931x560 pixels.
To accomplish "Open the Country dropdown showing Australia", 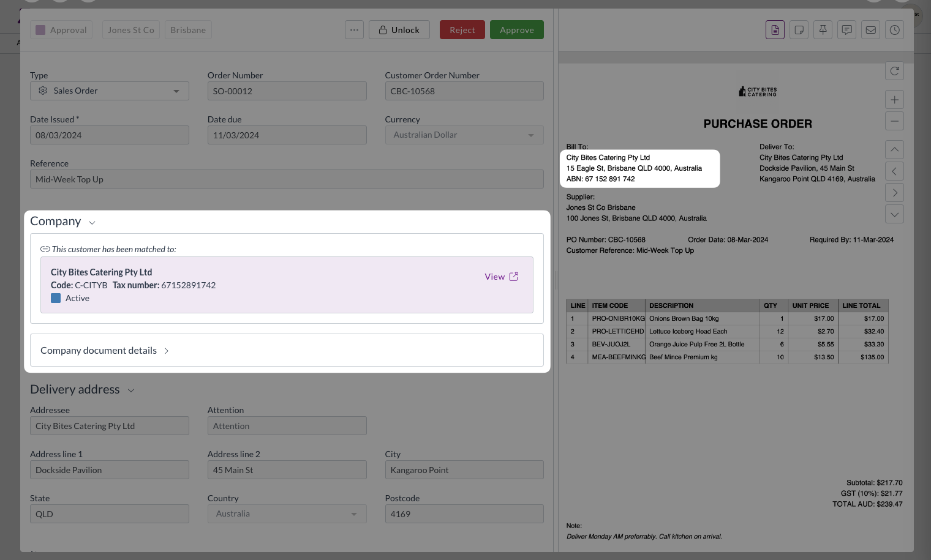I will coord(287,513).
